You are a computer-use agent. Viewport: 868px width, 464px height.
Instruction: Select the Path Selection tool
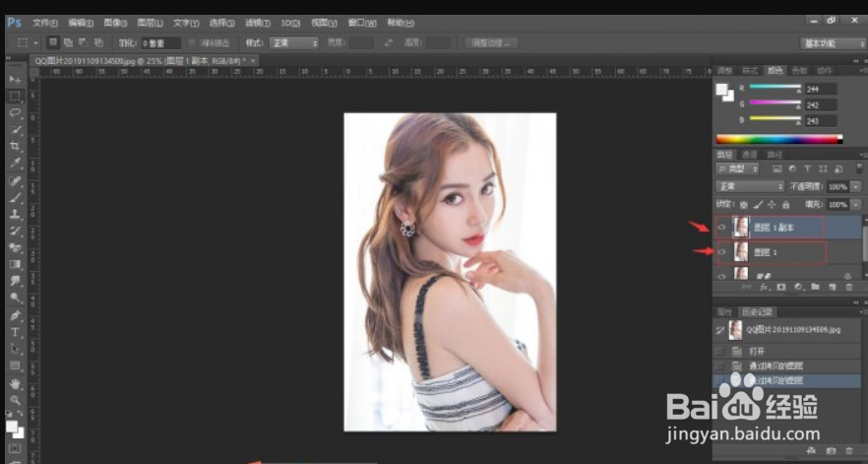pos(15,349)
